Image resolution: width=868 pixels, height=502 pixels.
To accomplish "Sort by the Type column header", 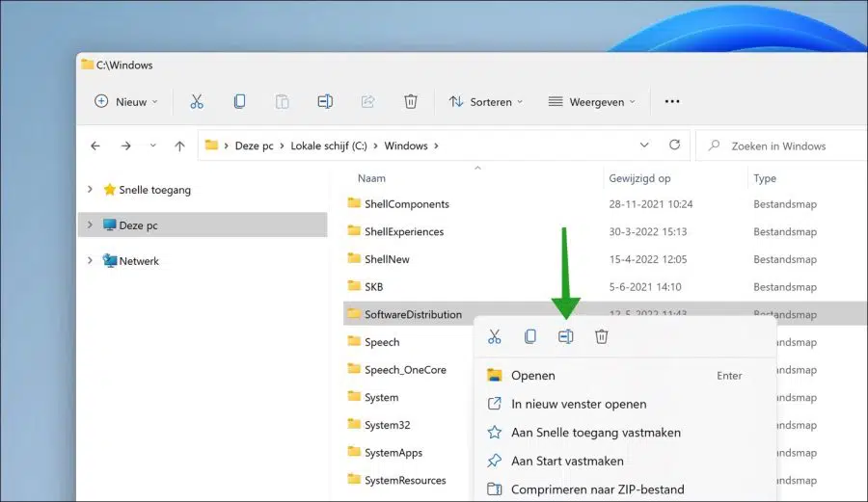I will pos(765,178).
